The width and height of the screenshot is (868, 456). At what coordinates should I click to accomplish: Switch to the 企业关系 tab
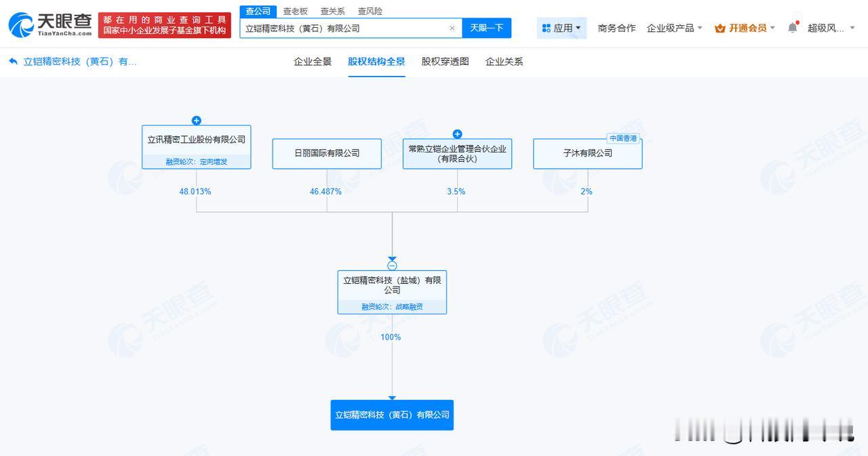(504, 62)
